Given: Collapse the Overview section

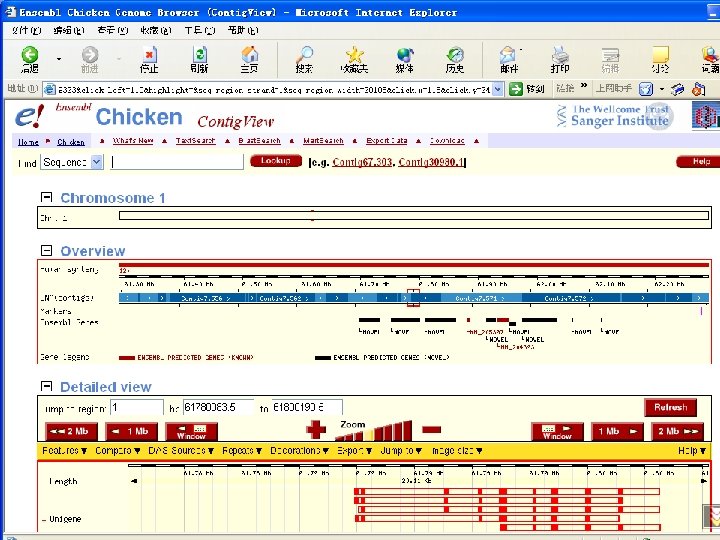Looking at the screenshot, I should [x=46, y=250].
